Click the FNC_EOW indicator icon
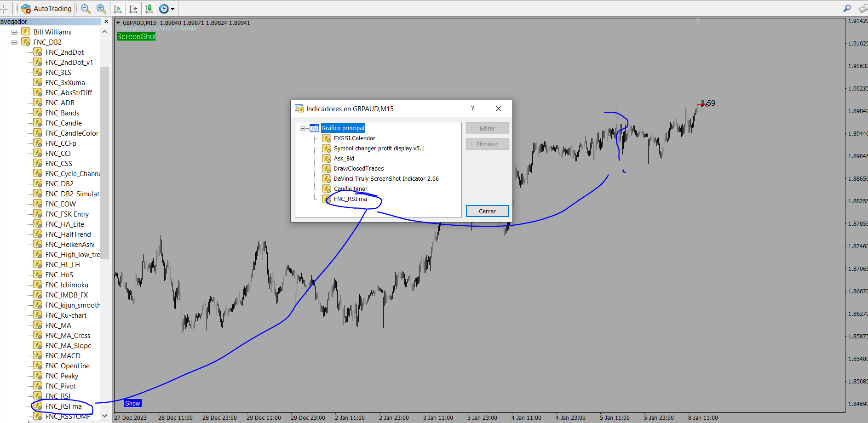868x423 pixels. point(38,204)
